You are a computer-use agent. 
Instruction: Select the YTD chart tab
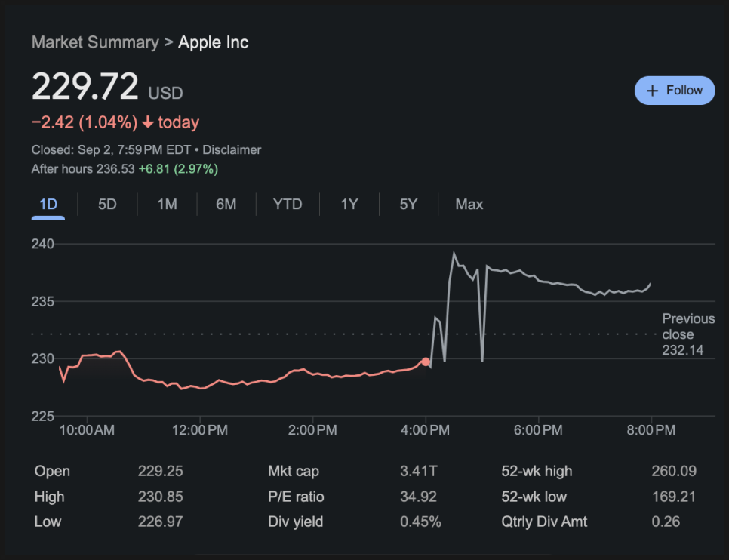(x=288, y=205)
